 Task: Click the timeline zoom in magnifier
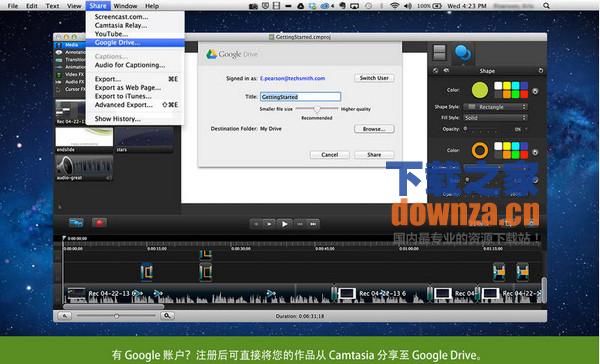[167, 316]
